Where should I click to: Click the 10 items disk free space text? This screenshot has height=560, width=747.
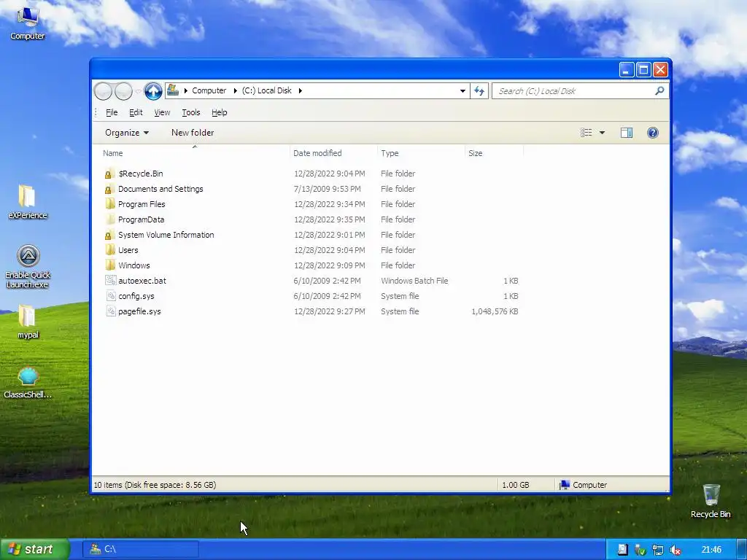click(155, 485)
